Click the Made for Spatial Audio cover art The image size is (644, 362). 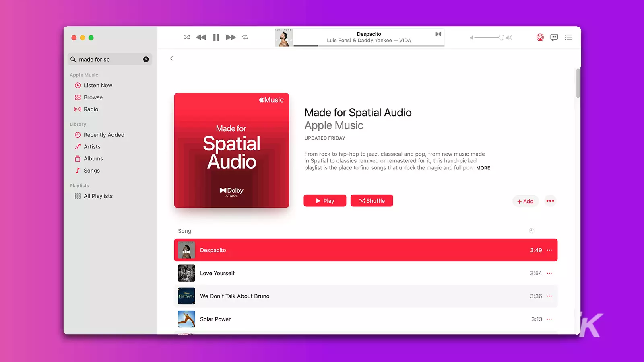click(231, 150)
